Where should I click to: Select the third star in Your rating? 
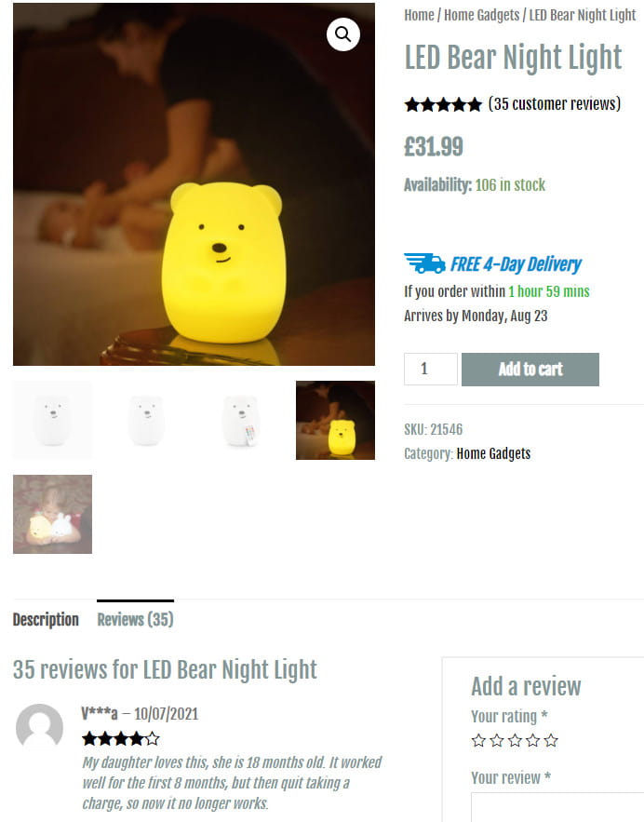[515, 740]
